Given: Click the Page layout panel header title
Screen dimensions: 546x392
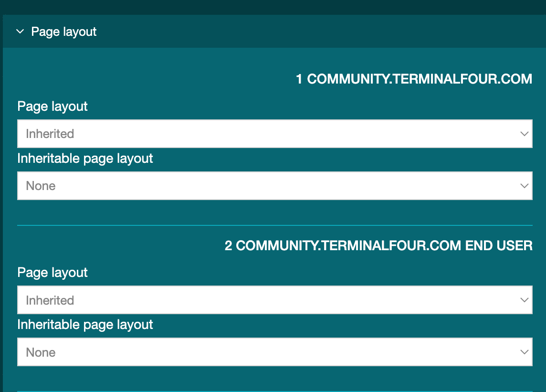Looking at the screenshot, I should (x=64, y=32).
